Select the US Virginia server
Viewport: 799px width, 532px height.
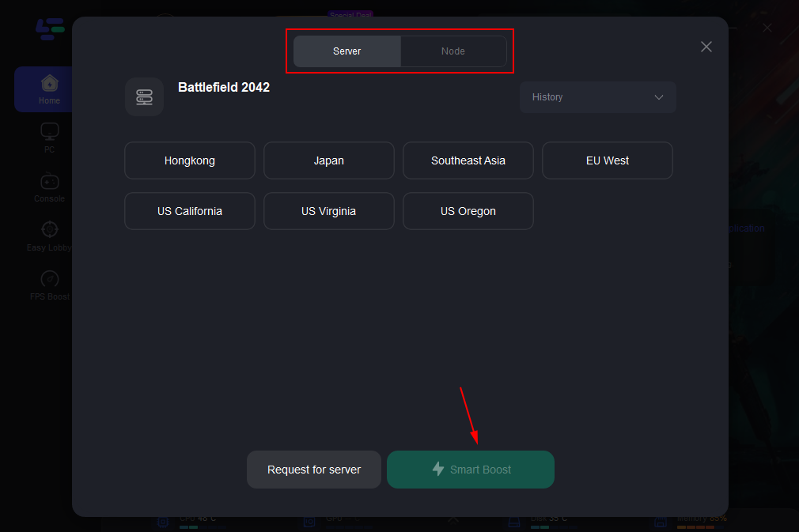pyautogui.click(x=329, y=211)
